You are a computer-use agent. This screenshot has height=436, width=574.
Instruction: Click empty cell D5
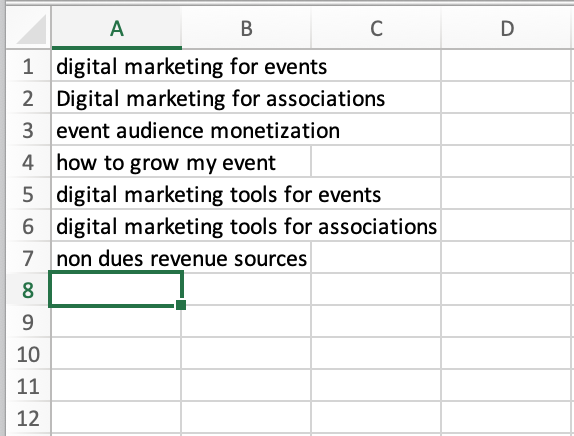[507, 193]
